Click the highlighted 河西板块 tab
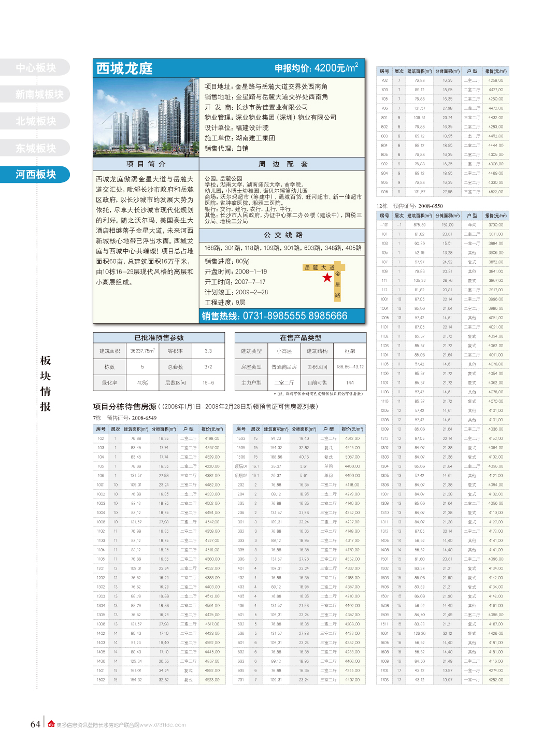This screenshot has height=756, width=557. point(35,175)
